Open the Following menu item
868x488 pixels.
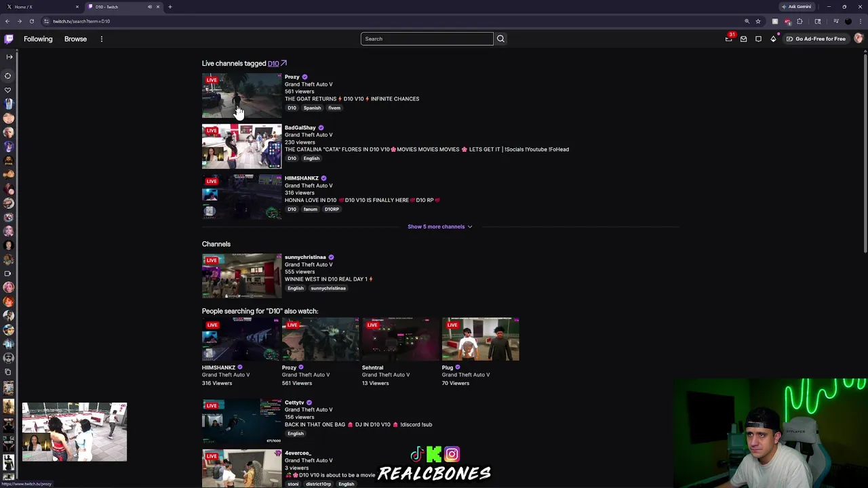[x=38, y=39]
